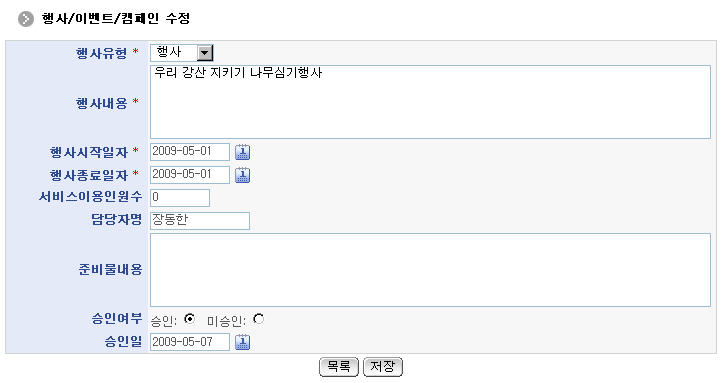Focus the 승인일 date field 2009-05-07
This screenshot has width=728, height=383.
(190, 342)
